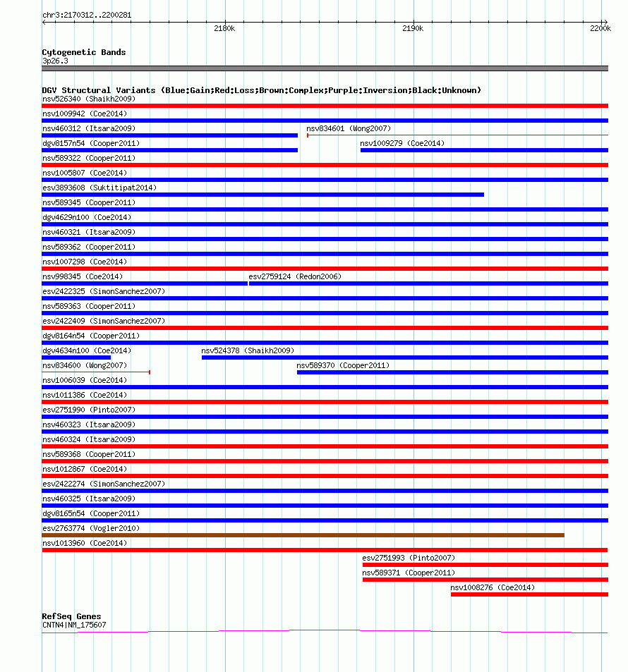The height and width of the screenshot is (672, 628).
Task: Select esv2422274 (SimonSanchez2007) label
Action: click(x=104, y=484)
